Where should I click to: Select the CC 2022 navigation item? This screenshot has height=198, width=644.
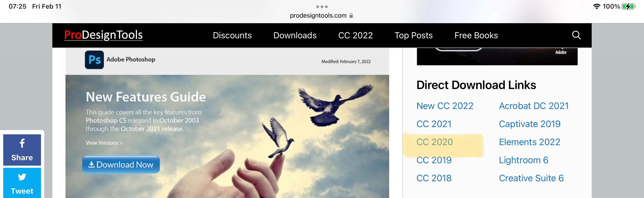coord(355,35)
